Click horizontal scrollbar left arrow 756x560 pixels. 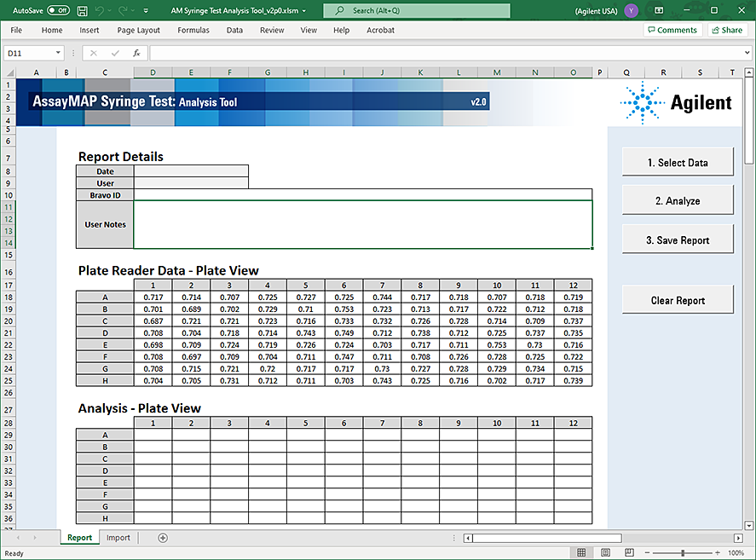point(468,538)
